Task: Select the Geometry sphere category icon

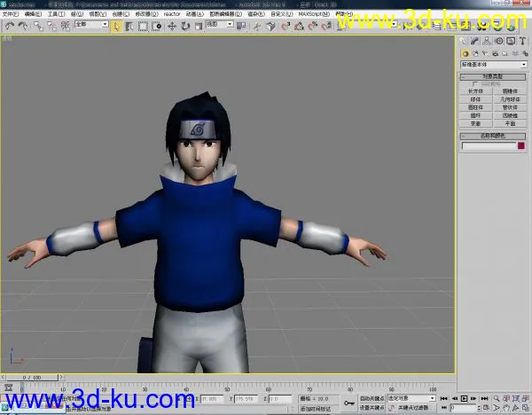Action: [x=465, y=53]
